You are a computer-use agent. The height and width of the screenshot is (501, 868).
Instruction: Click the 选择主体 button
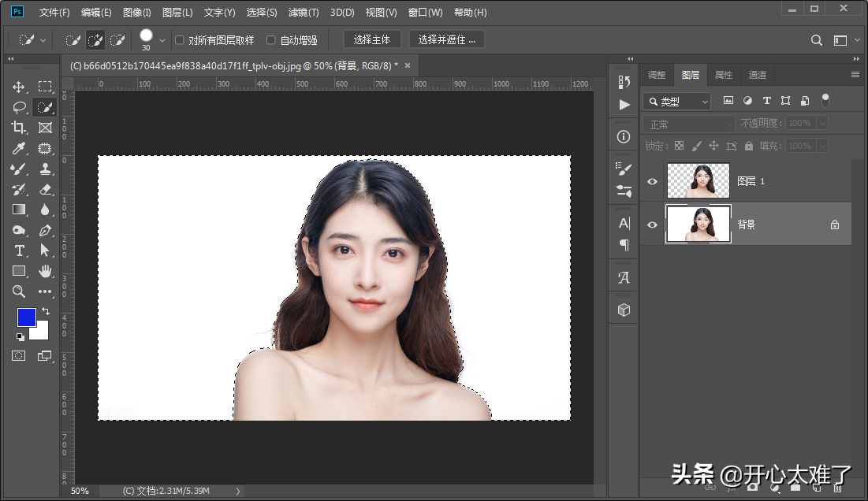point(372,40)
